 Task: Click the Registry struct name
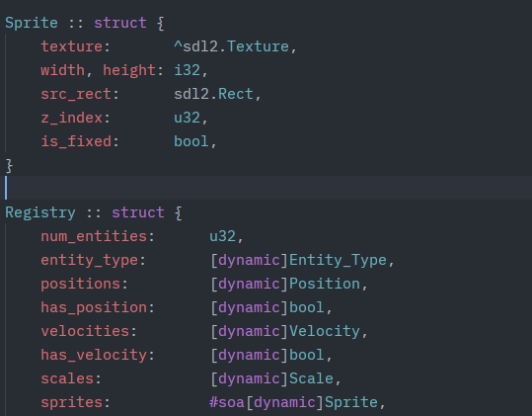pos(40,212)
